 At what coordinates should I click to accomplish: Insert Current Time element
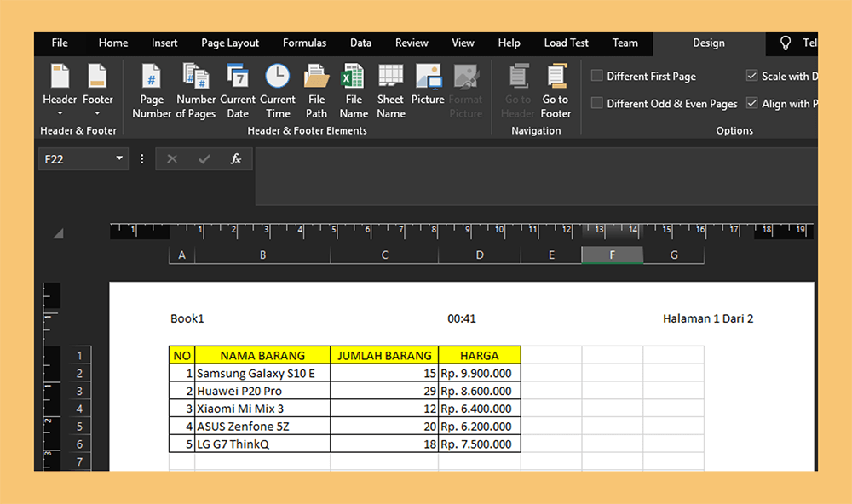[x=278, y=91]
